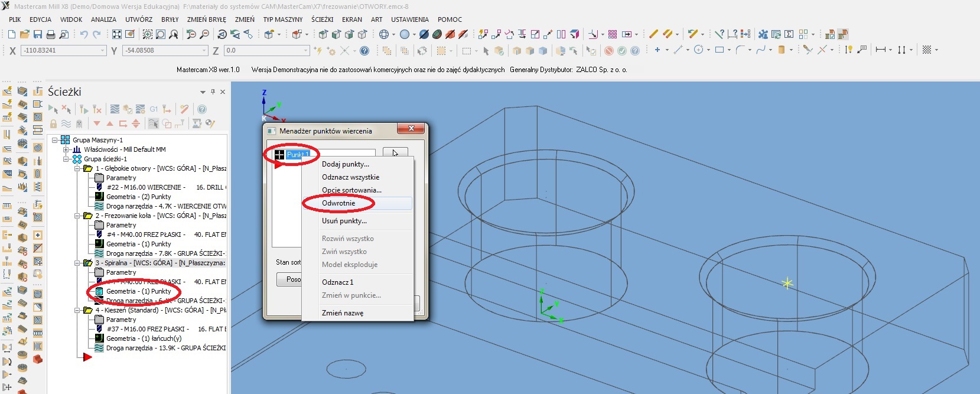Image resolution: width=980 pixels, height=394 pixels.
Task: Print using the printer toolbar icon
Action: [51, 34]
